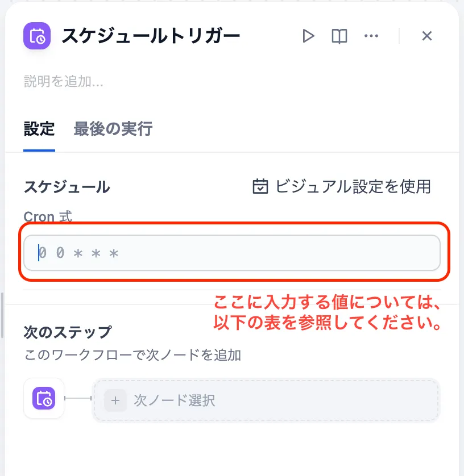
Task: Run the trigger with the play icon
Action: 308,36
